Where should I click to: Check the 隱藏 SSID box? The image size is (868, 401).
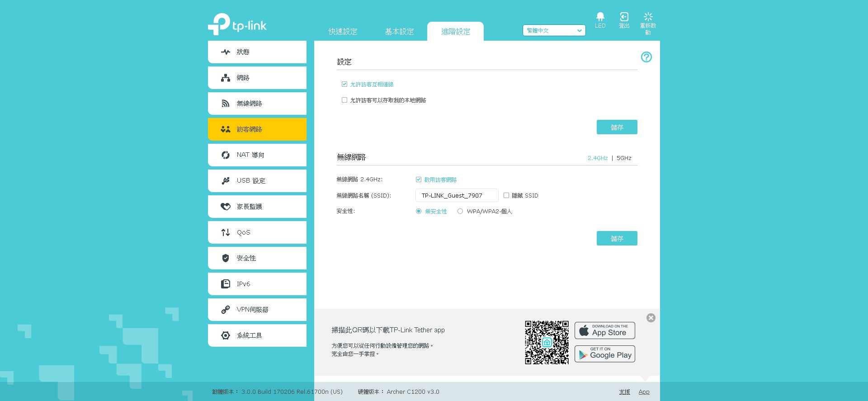tap(506, 195)
